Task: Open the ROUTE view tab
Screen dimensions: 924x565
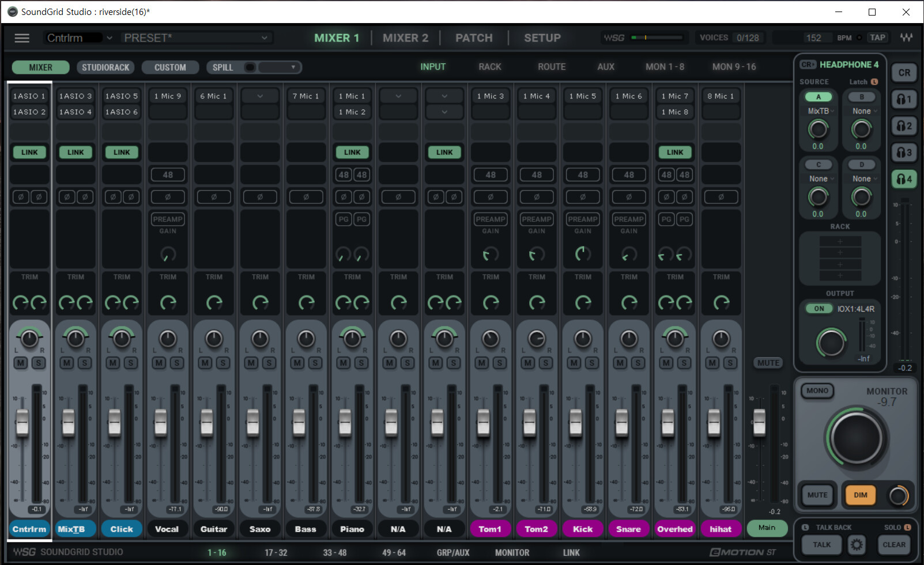Action: [x=551, y=67]
